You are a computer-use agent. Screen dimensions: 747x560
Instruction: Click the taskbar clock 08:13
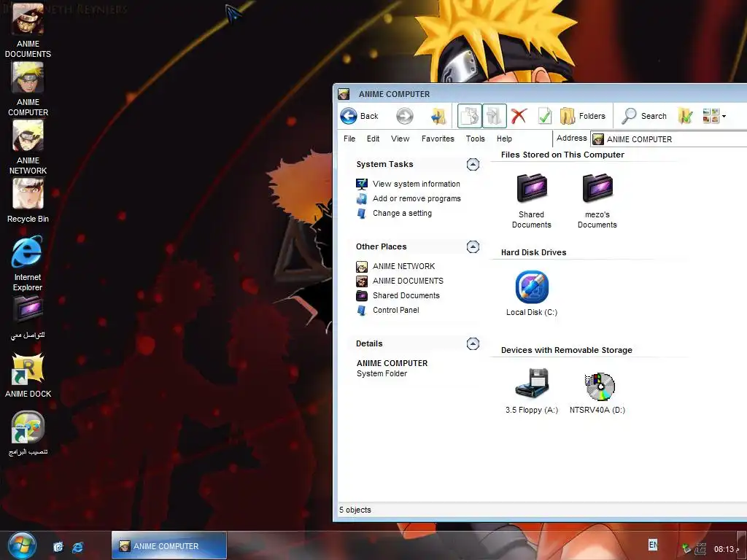tap(724, 549)
